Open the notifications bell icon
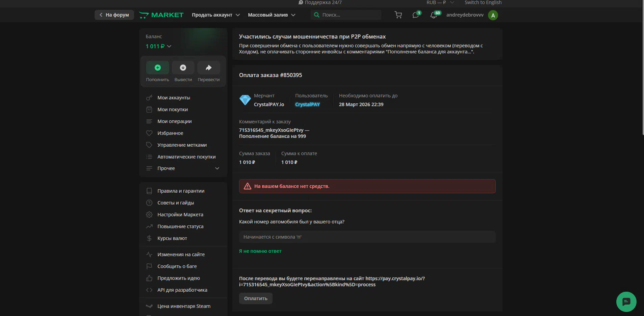The image size is (644, 316). (434, 15)
